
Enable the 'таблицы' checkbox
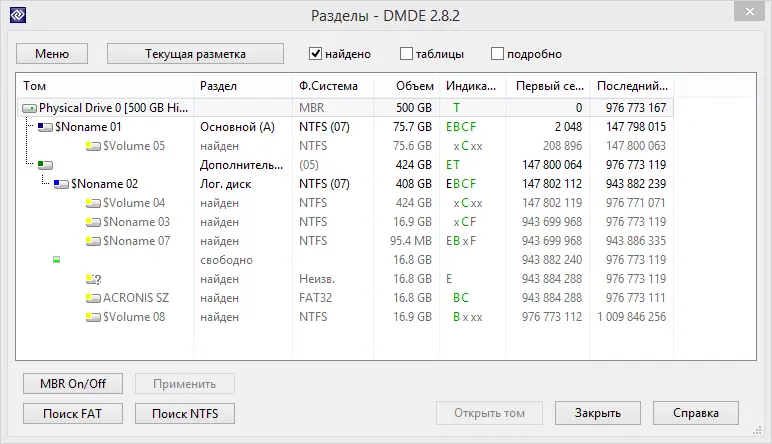[407, 53]
